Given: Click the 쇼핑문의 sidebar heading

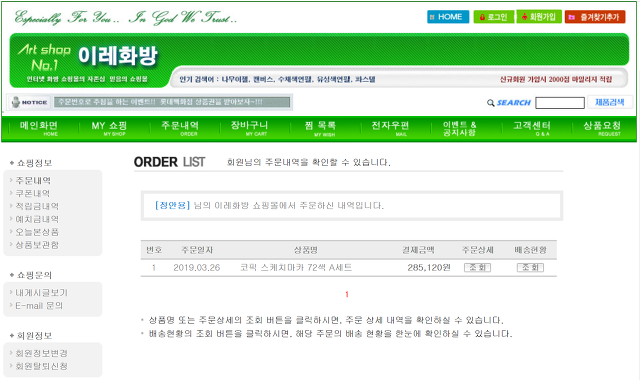Looking at the screenshot, I should pyautogui.click(x=34, y=275).
